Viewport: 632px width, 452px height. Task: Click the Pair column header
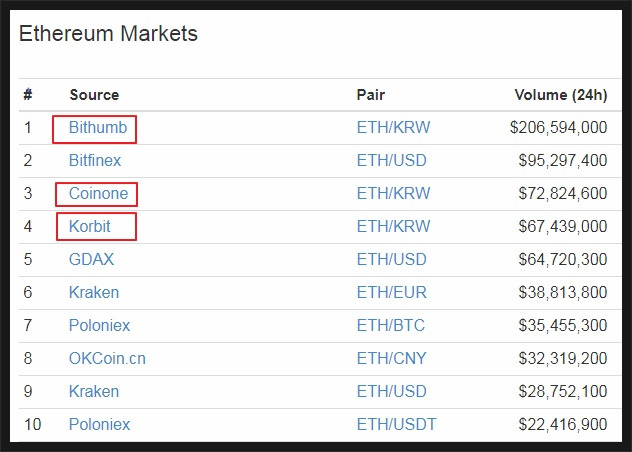tap(371, 95)
